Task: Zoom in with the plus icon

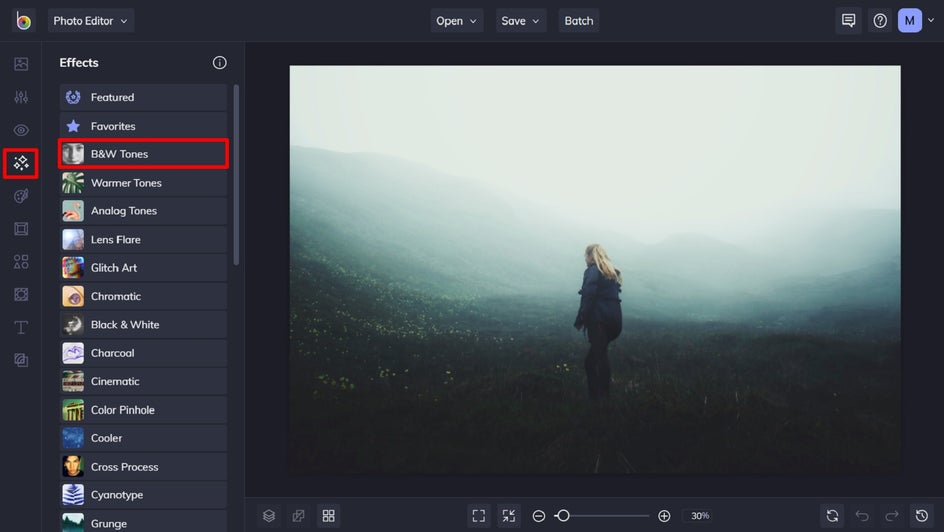Action: tap(664, 516)
